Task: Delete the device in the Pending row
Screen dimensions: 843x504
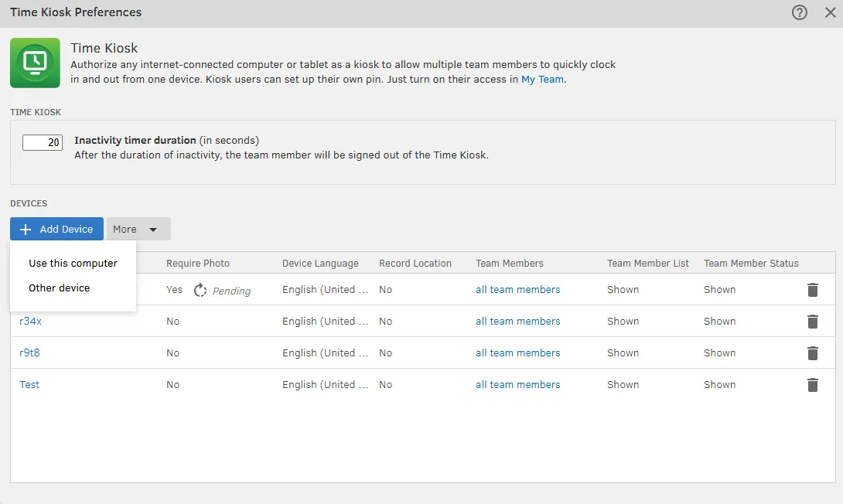Action: click(812, 290)
